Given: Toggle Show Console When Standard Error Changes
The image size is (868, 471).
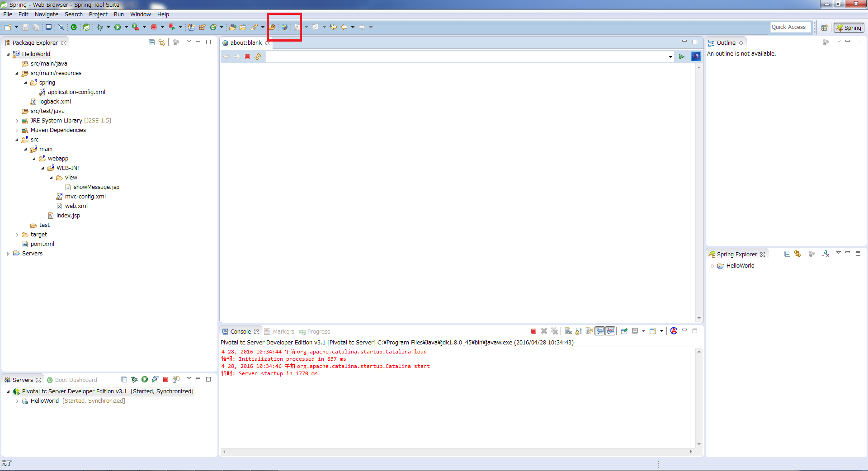Looking at the screenshot, I should (x=610, y=331).
